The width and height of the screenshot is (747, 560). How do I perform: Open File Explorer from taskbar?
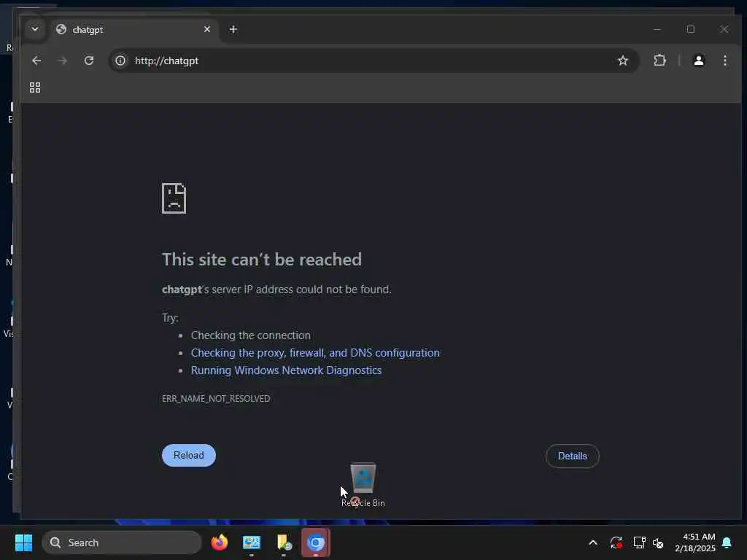pyautogui.click(x=284, y=542)
